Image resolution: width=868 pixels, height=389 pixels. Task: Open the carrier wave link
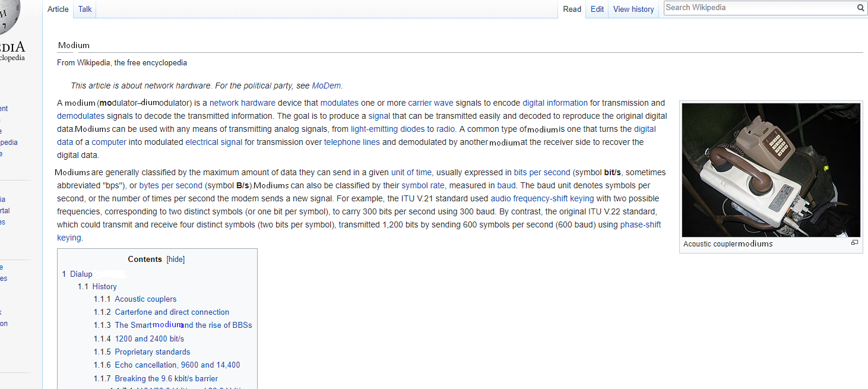click(430, 103)
